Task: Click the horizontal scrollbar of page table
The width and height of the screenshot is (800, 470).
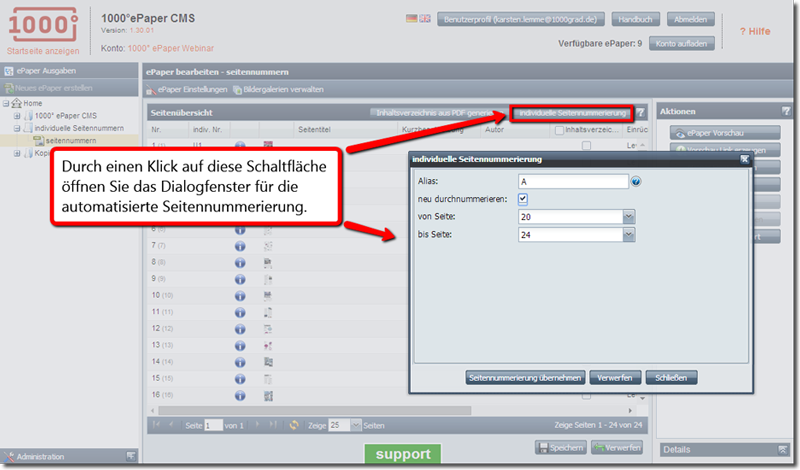Action: click(x=314, y=410)
